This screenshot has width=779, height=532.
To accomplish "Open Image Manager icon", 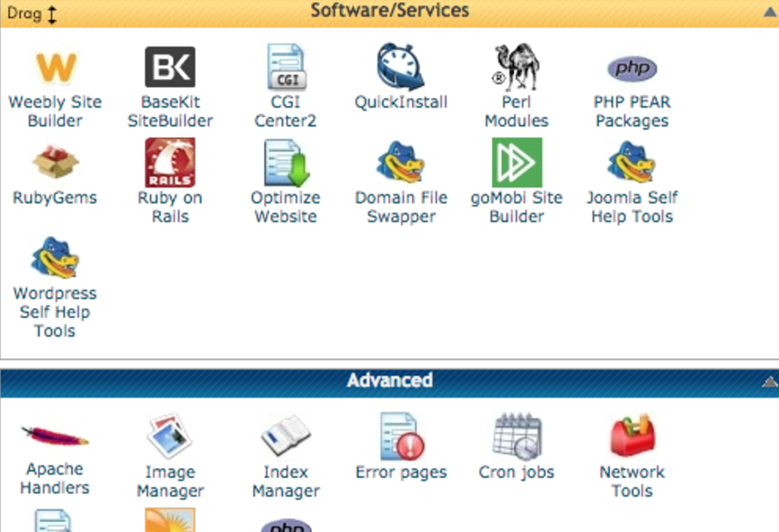I will (170, 436).
